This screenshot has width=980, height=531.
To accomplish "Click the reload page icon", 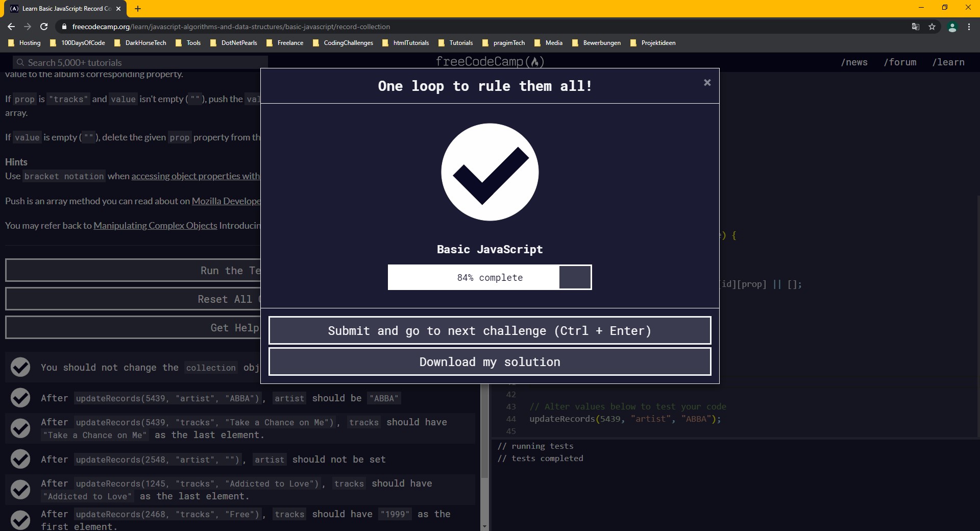I will 44,27.
